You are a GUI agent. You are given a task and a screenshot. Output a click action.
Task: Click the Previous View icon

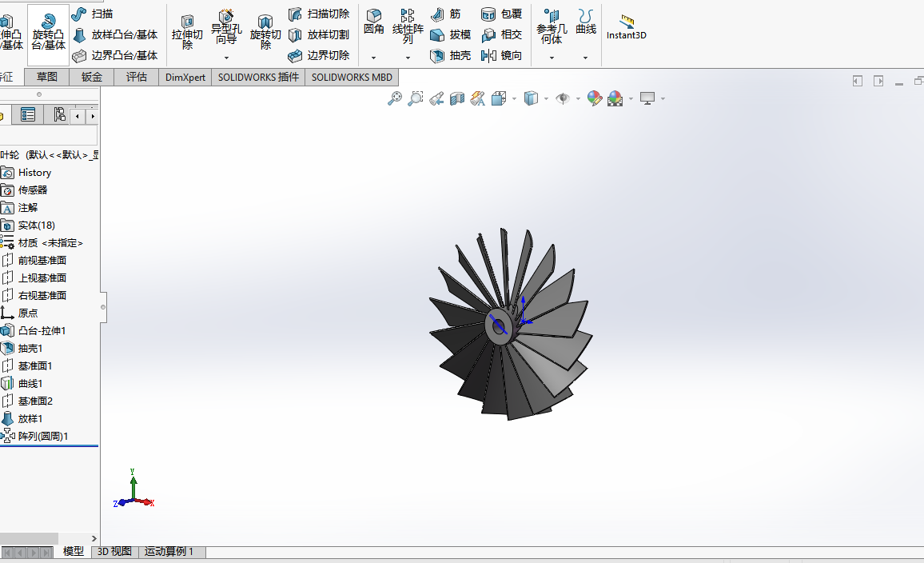click(436, 98)
